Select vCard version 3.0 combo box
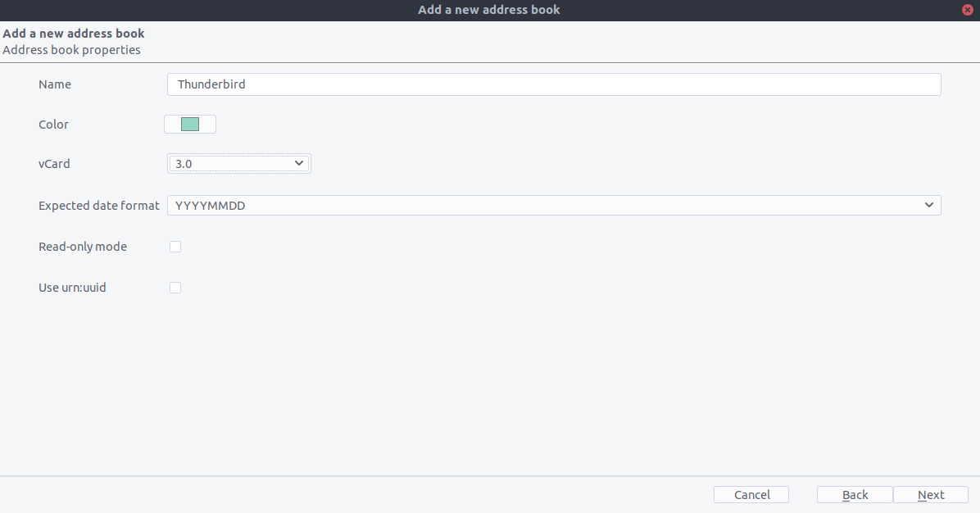Screen dimensions: 980x513 (238, 163)
